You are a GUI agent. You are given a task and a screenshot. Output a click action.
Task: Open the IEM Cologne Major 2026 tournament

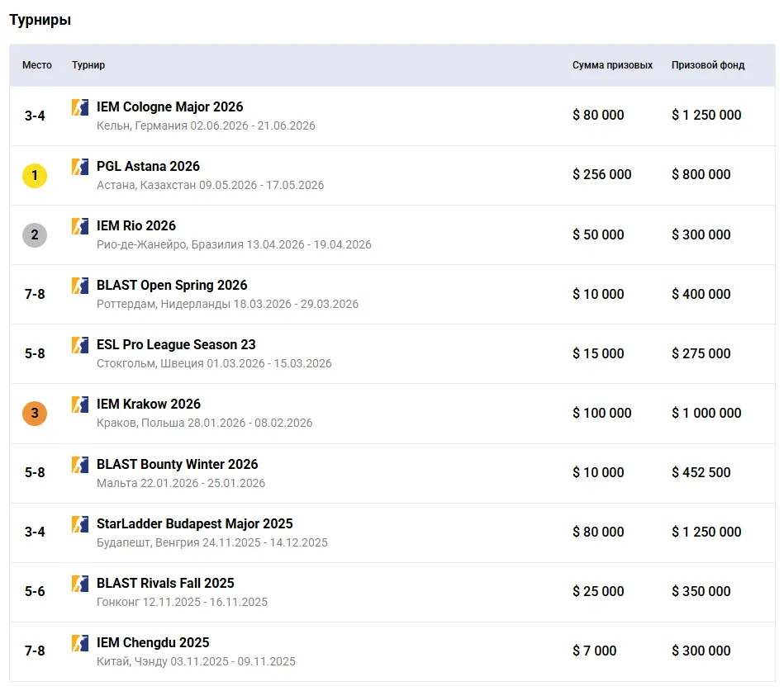coord(169,107)
